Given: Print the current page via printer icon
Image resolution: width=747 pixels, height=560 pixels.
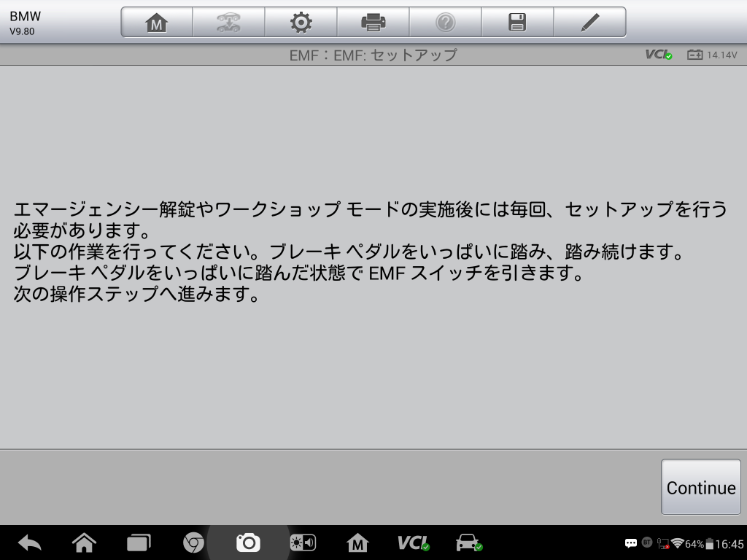Looking at the screenshot, I should tap(373, 23).
